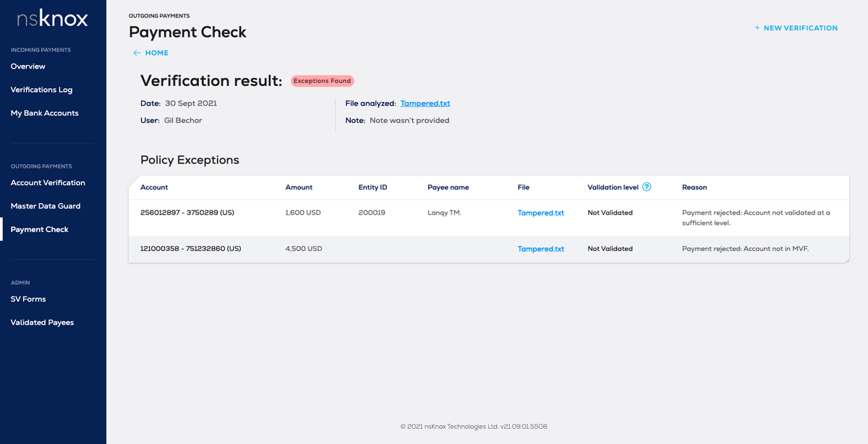Go to Validated Payees
This screenshot has width=868, height=444.
[x=42, y=323]
